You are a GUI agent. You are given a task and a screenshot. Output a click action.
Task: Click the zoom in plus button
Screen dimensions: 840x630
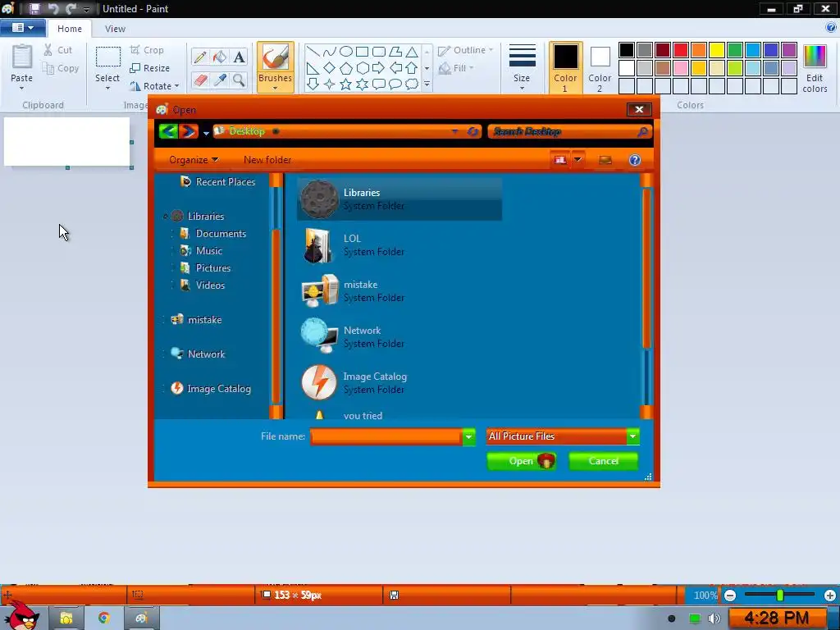click(830, 596)
